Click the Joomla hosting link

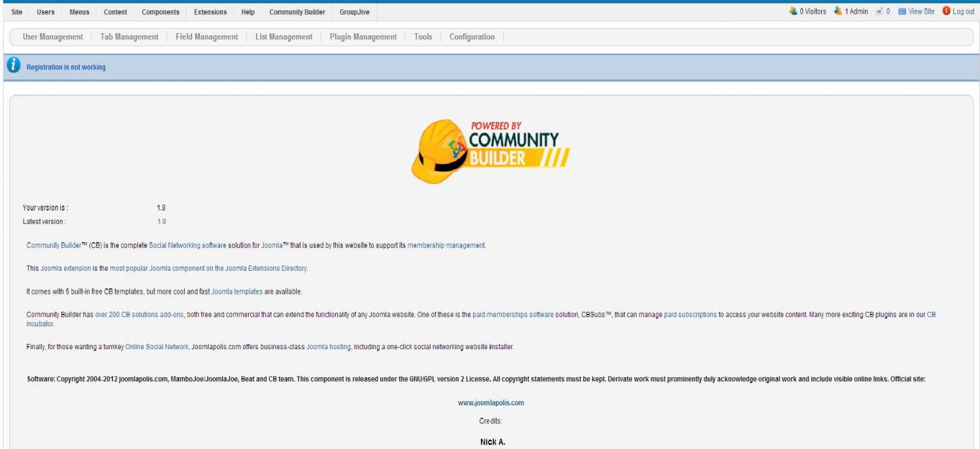(x=329, y=347)
